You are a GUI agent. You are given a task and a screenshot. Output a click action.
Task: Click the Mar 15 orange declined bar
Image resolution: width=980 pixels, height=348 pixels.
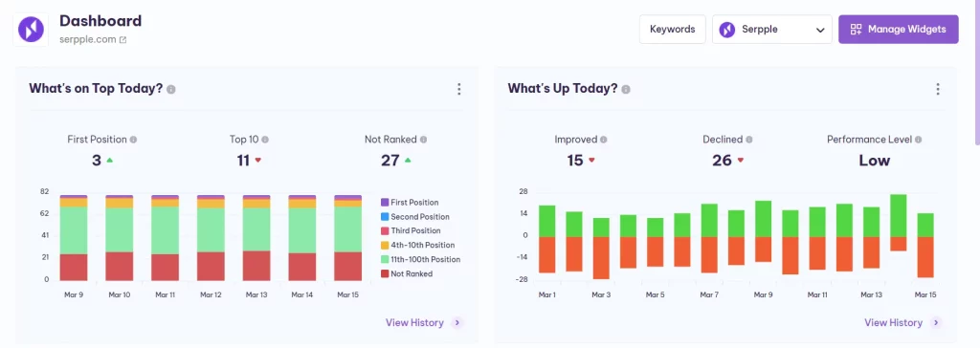point(925,257)
